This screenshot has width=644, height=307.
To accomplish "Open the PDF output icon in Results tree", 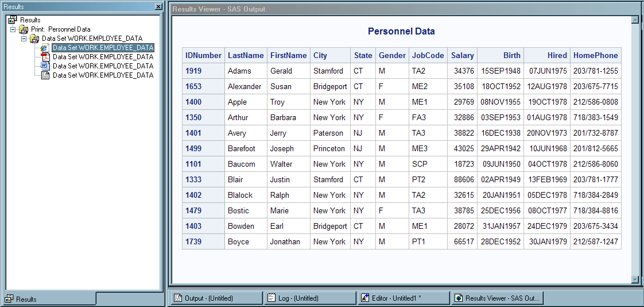I will click(45, 57).
